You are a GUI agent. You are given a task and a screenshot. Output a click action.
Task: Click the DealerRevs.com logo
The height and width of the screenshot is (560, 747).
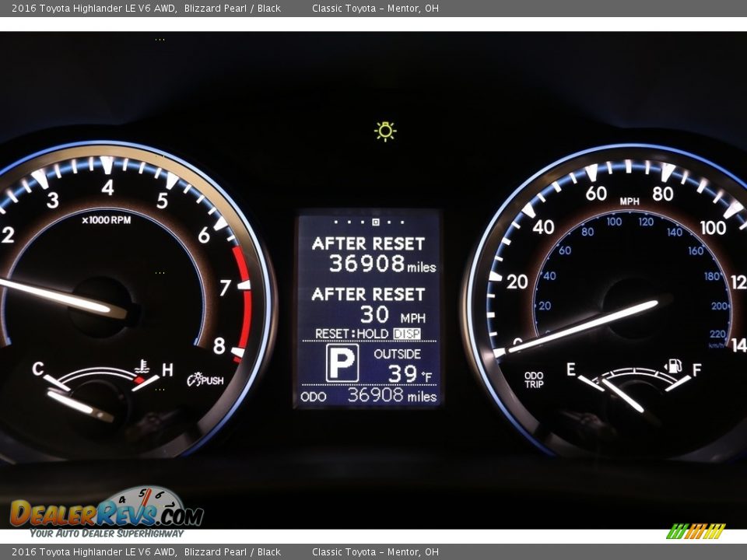[x=106, y=512]
